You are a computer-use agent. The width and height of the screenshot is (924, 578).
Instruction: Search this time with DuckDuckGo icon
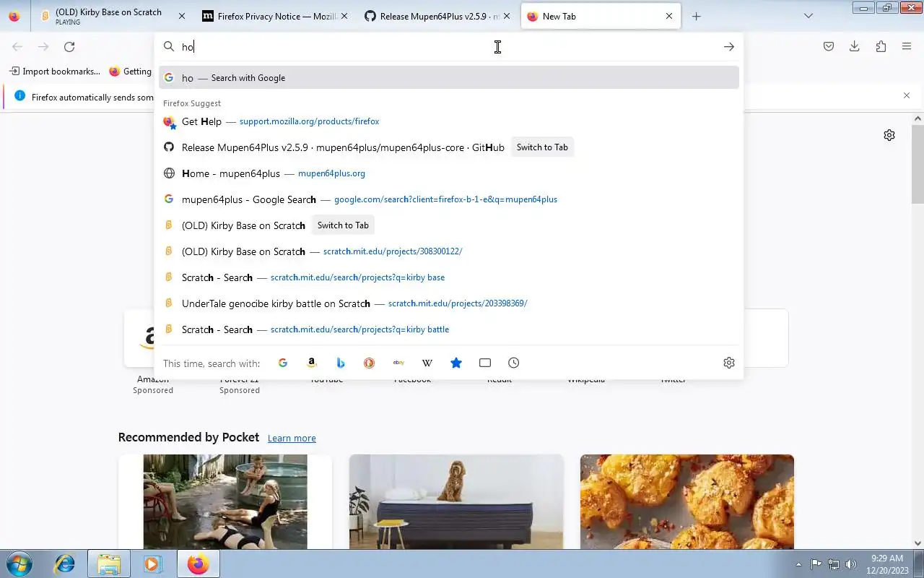370,363
